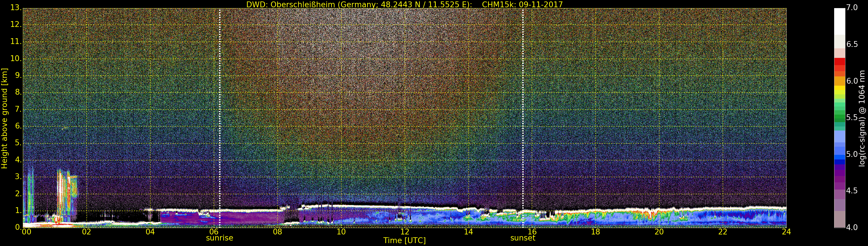Screen dimensions: 868x246
Task: Click the log(rc-signal) @ 1064 nm label
Action: pyautogui.click(x=862, y=118)
